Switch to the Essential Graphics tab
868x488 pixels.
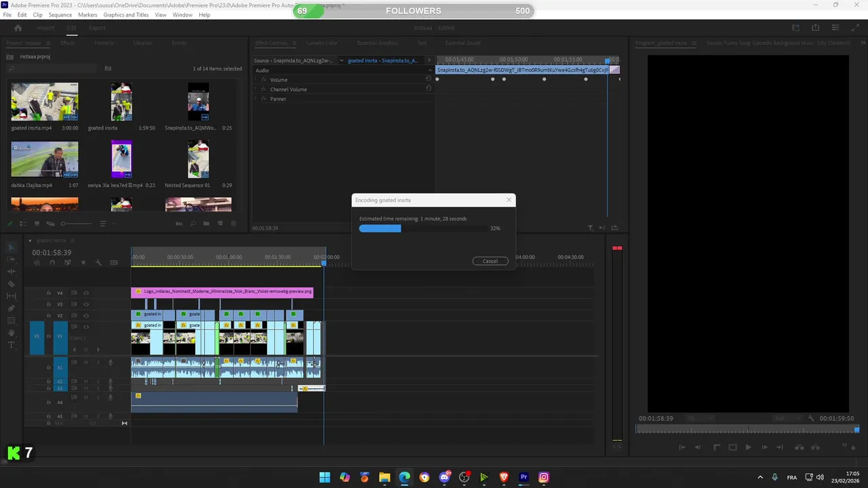click(x=377, y=43)
